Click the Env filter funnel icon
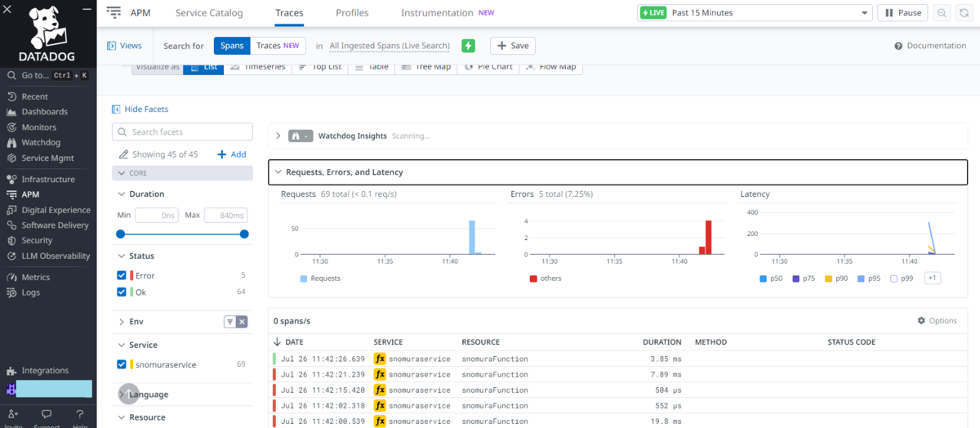The image size is (980, 428). 229,322
